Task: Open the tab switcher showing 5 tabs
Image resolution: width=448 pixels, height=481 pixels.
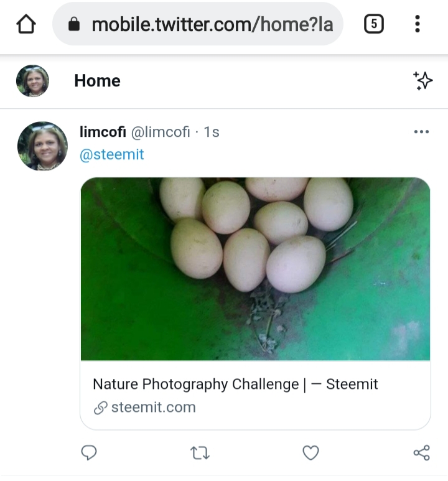Action: (373, 24)
